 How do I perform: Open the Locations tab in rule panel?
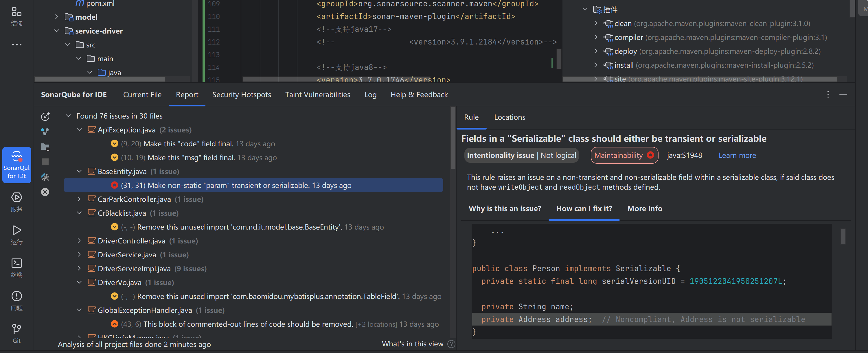tap(510, 117)
